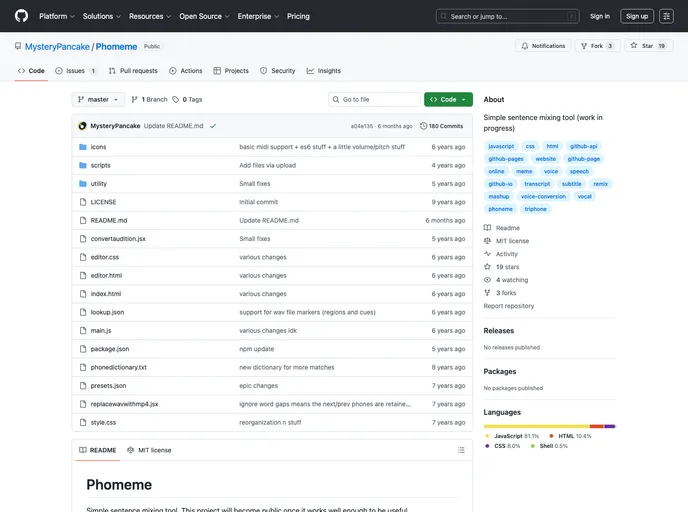Screen dimensions: 688x512
Task: Click the GitHub logo icon
Action: coord(21,16)
